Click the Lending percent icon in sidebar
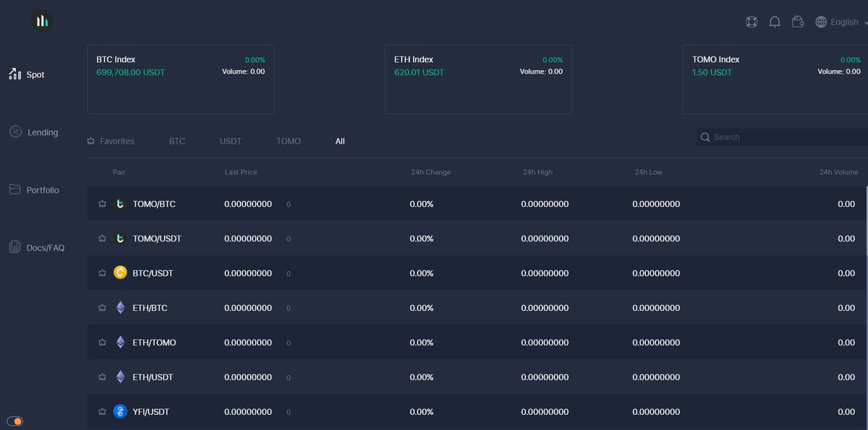 click(x=15, y=132)
